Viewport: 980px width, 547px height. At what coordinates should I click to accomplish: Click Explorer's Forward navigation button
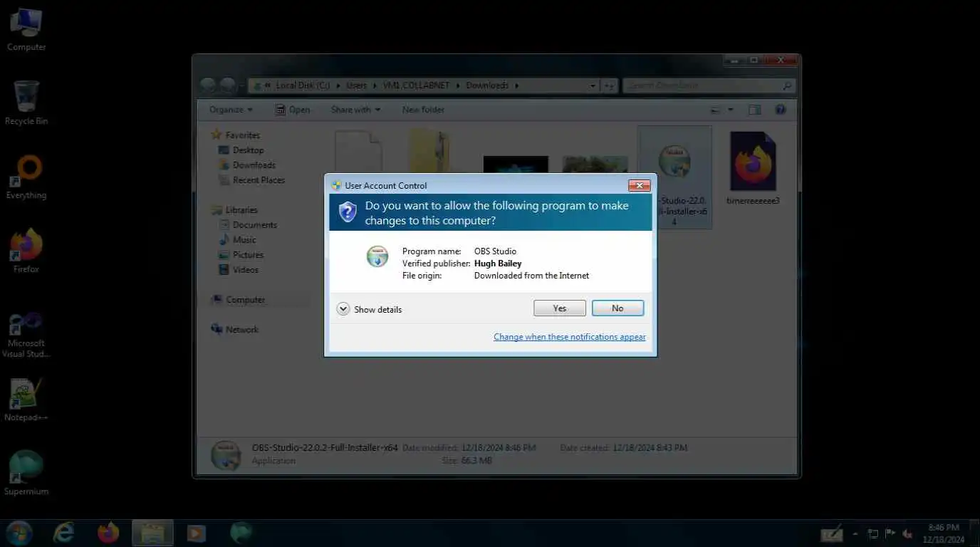point(227,85)
